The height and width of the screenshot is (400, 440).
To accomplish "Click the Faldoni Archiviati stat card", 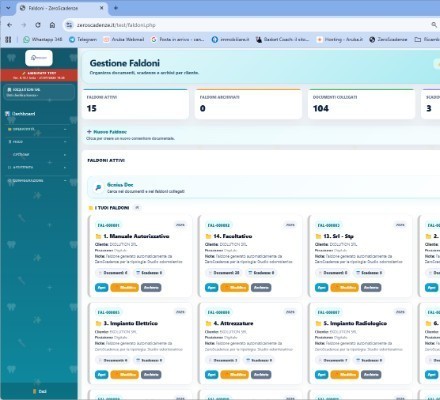I will click(x=248, y=104).
